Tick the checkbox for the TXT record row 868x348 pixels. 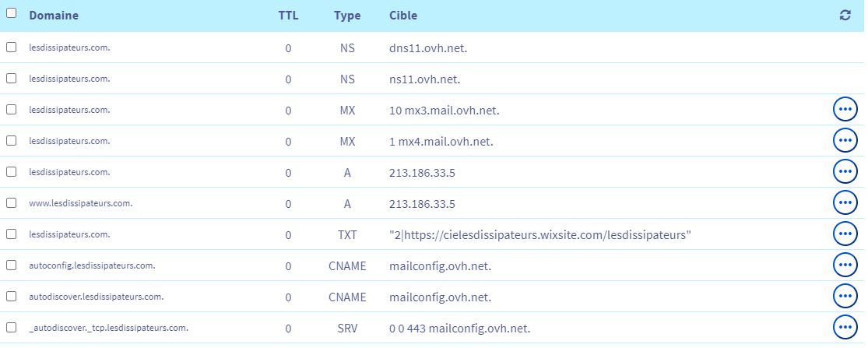tap(12, 234)
